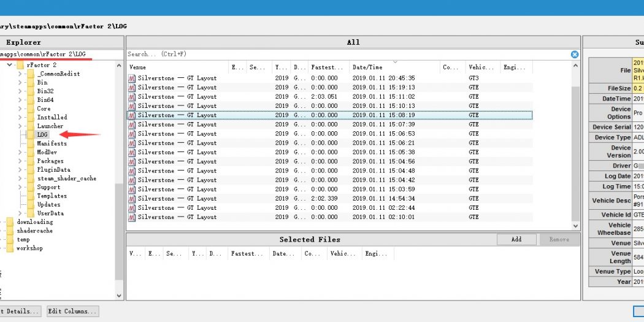This screenshot has height=322, width=644.
Task: Click the Explorer tree scrollbar up arrow
Action: pyautogui.click(x=119, y=65)
